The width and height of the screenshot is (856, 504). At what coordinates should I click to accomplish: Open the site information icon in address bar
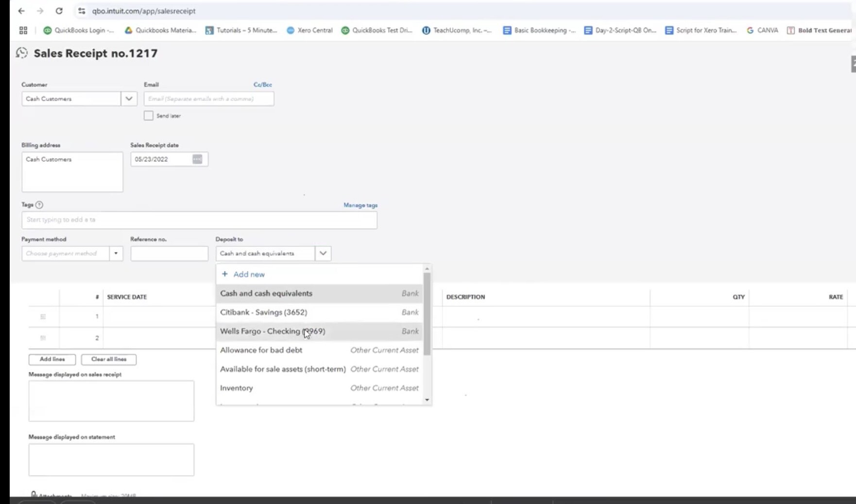[82, 11]
